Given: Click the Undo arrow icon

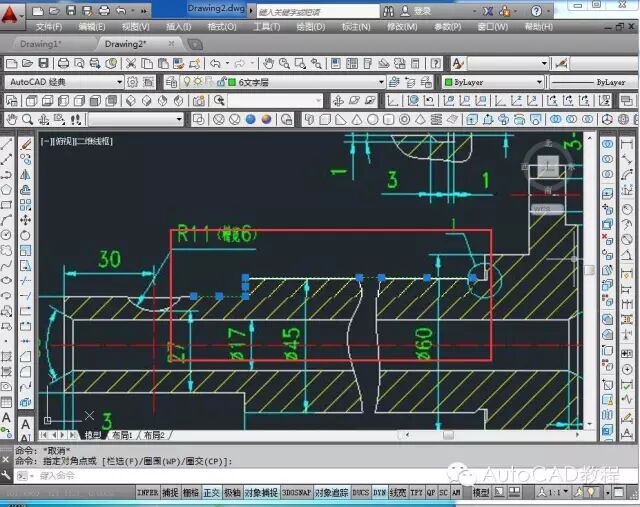Looking at the screenshot, I should click(x=215, y=63).
